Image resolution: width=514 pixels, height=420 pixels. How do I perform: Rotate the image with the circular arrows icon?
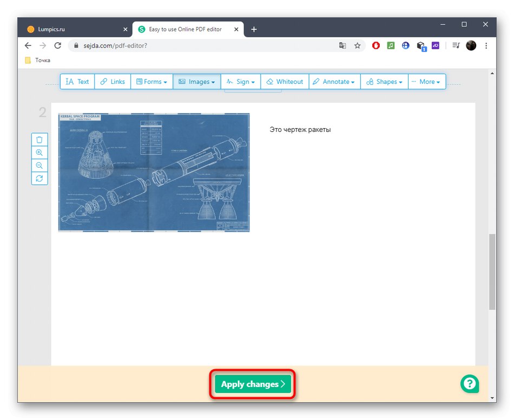(39, 178)
